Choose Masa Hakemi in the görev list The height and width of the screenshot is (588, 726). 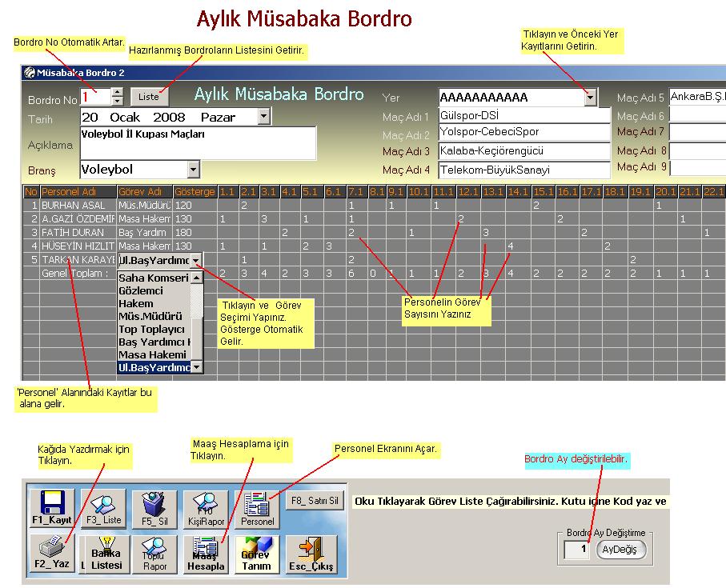[152, 354]
